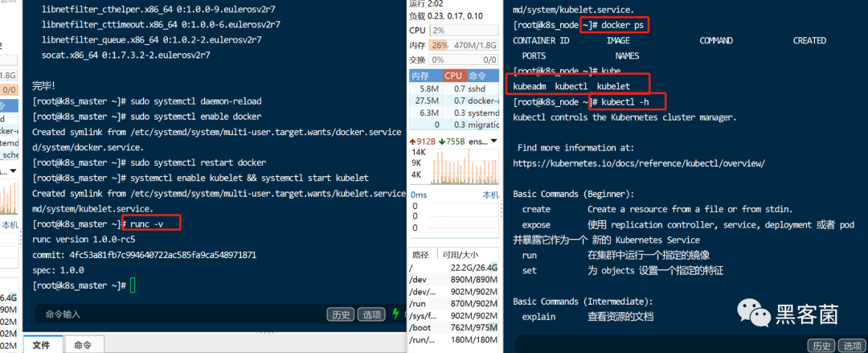Select the /sys/f... disk row

tap(454, 316)
